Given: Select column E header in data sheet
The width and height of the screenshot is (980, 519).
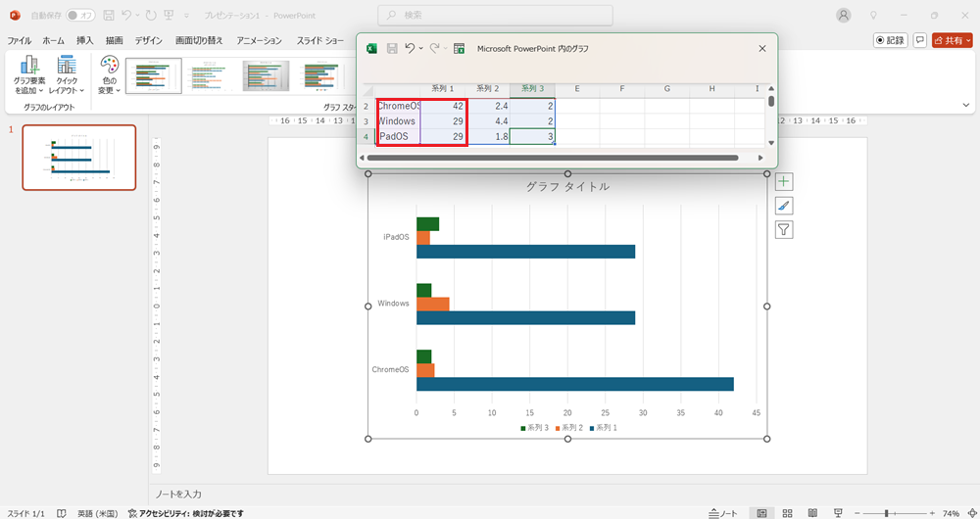Looking at the screenshot, I should tap(577, 89).
